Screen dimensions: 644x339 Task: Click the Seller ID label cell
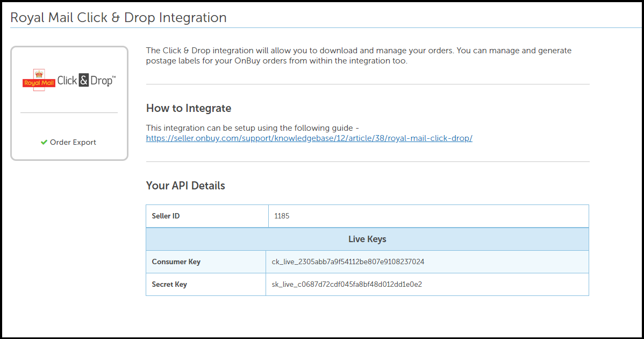[x=166, y=216]
